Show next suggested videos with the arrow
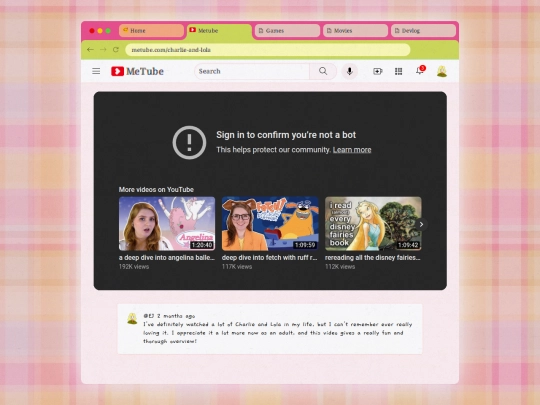Screen dimensions: 540x405 [421, 224]
